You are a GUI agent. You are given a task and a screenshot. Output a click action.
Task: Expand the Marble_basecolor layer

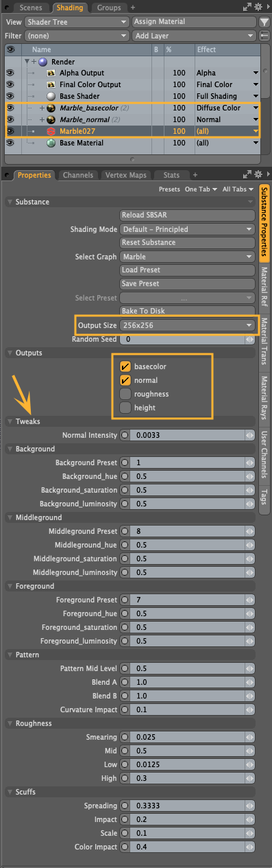[x=42, y=108]
